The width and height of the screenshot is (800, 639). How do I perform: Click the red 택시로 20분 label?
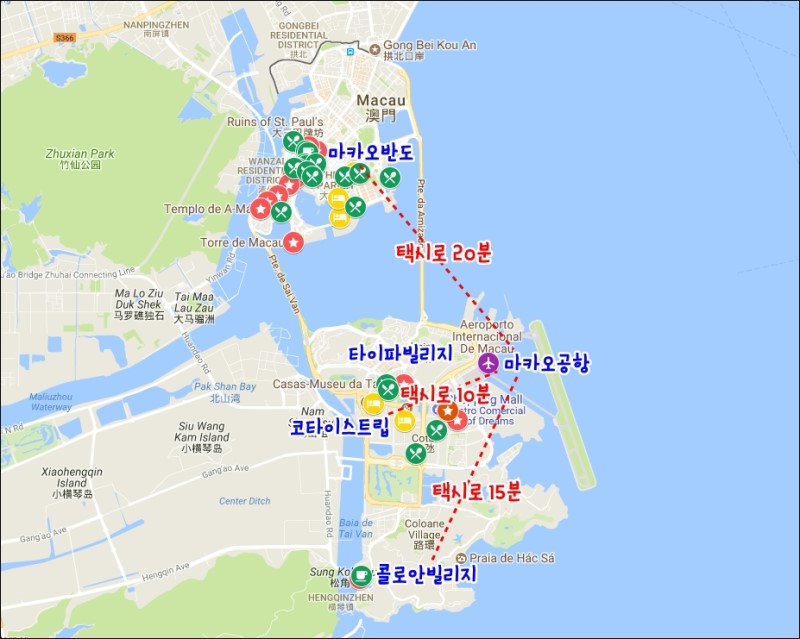pyautogui.click(x=444, y=252)
